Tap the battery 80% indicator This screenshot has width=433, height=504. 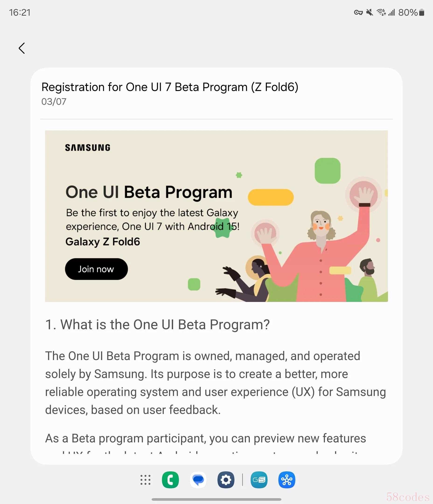[411, 12]
